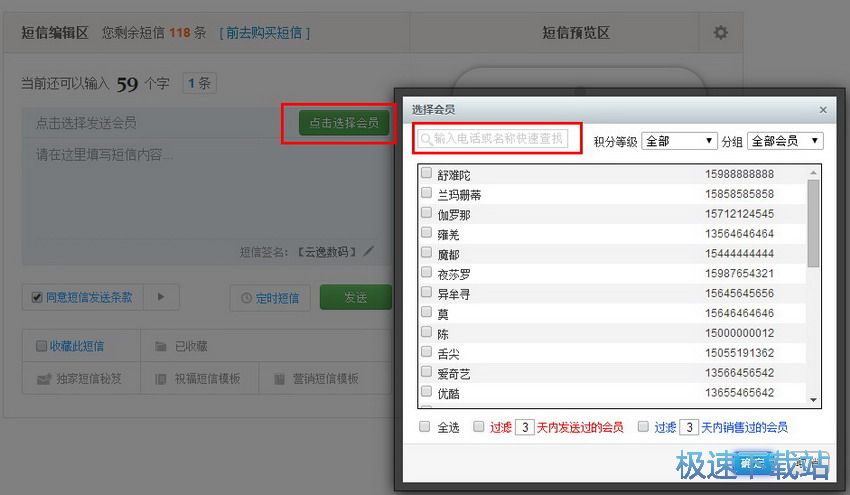Click the 短信预览区 header

[576, 33]
